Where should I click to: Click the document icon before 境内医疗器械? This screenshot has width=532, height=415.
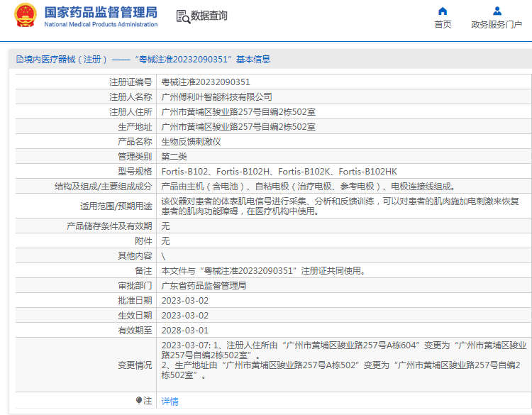[x=20, y=60]
